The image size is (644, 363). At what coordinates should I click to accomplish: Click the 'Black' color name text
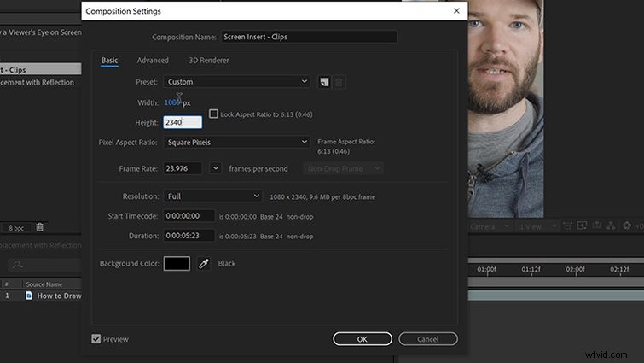point(227,264)
